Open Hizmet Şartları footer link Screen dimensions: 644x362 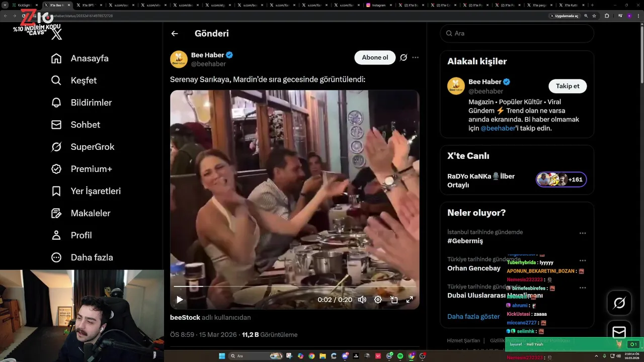point(463,340)
